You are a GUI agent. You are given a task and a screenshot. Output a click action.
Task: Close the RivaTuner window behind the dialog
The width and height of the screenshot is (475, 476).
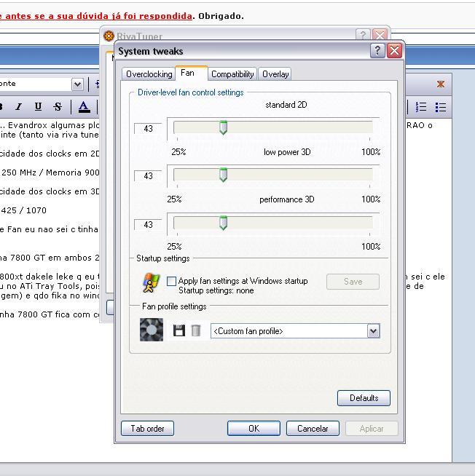coord(380,35)
